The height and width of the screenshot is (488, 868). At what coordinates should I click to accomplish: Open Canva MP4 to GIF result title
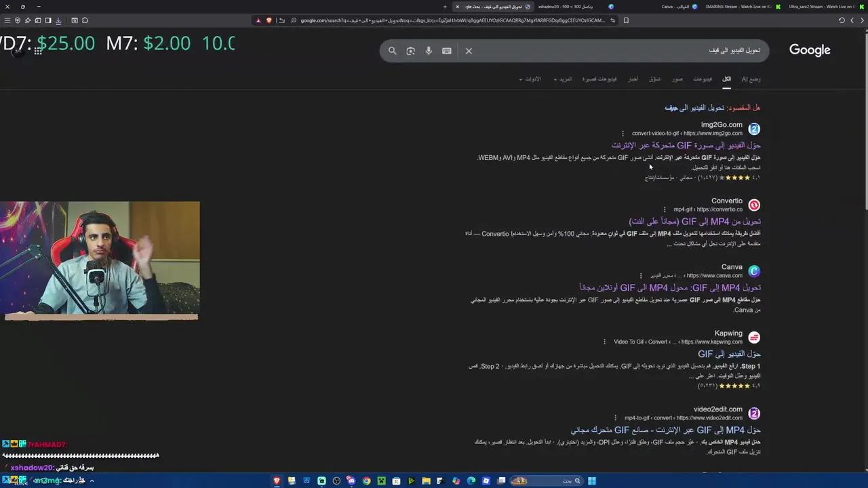670,288
